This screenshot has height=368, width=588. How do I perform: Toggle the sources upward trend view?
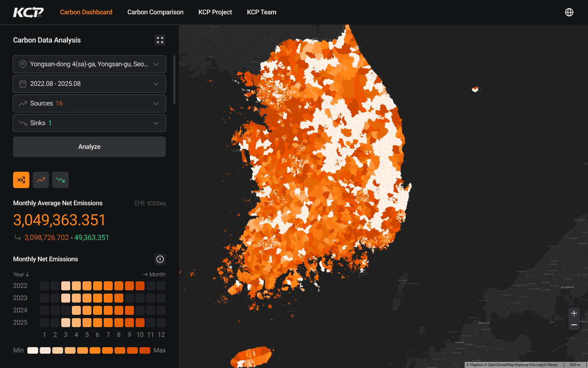41,180
